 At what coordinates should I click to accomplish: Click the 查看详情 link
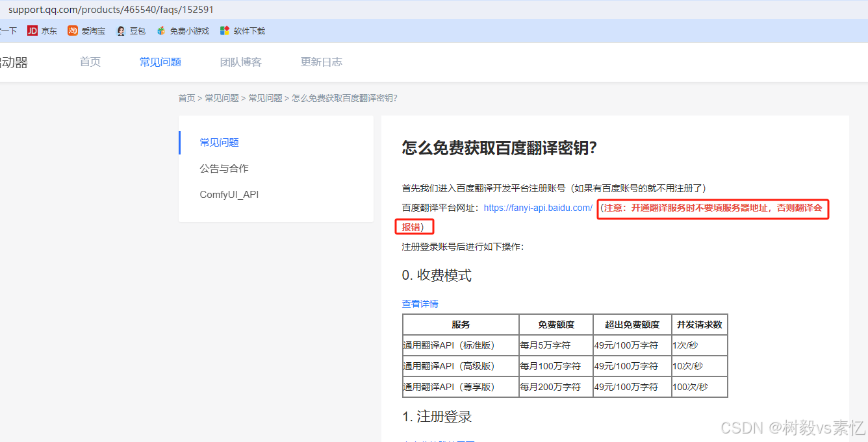click(420, 304)
